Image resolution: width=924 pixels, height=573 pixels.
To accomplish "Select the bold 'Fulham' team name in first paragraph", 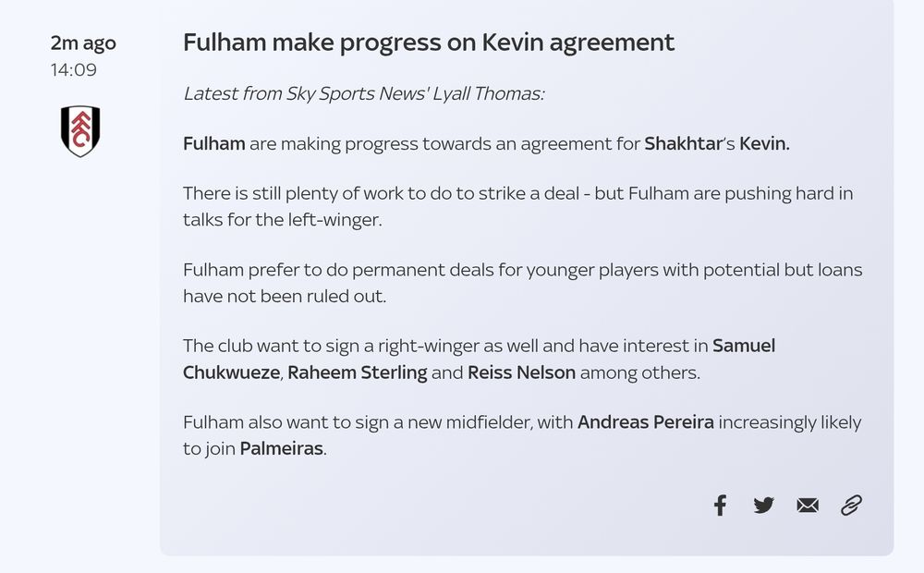I will coord(214,143).
